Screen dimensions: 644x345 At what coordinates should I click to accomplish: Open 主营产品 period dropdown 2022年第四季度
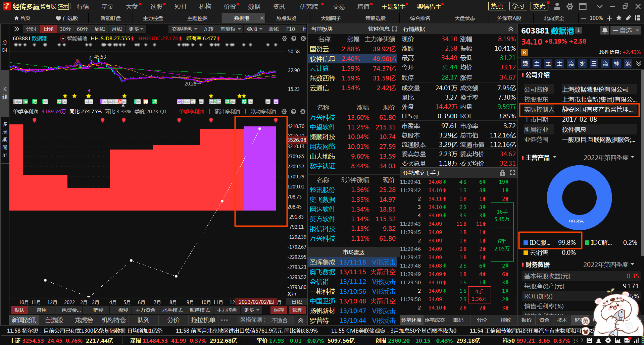point(609,158)
